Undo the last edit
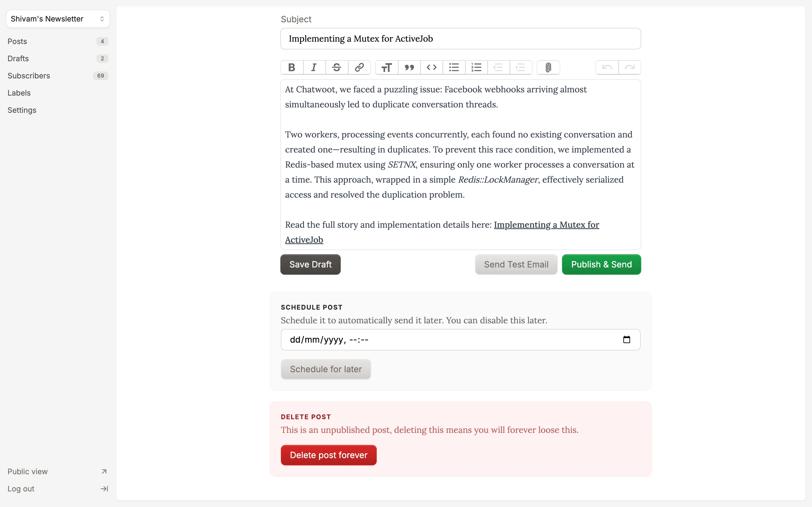This screenshot has width=812, height=507. point(607,67)
